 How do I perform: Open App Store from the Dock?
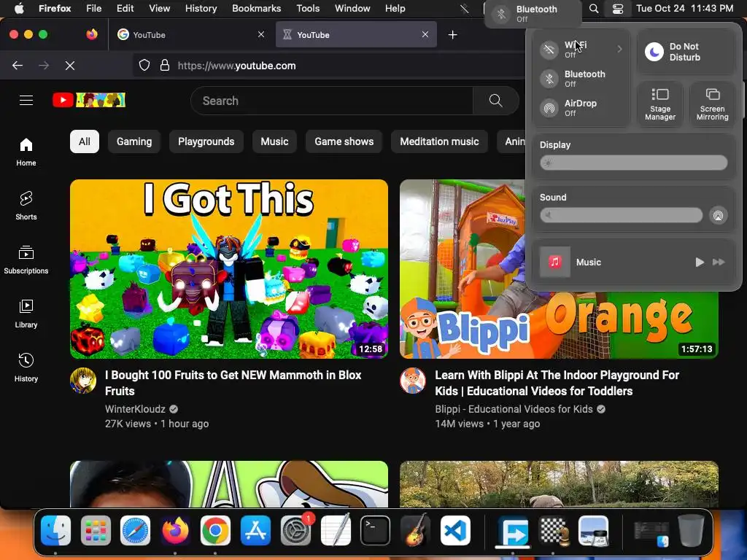(x=255, y=530)
